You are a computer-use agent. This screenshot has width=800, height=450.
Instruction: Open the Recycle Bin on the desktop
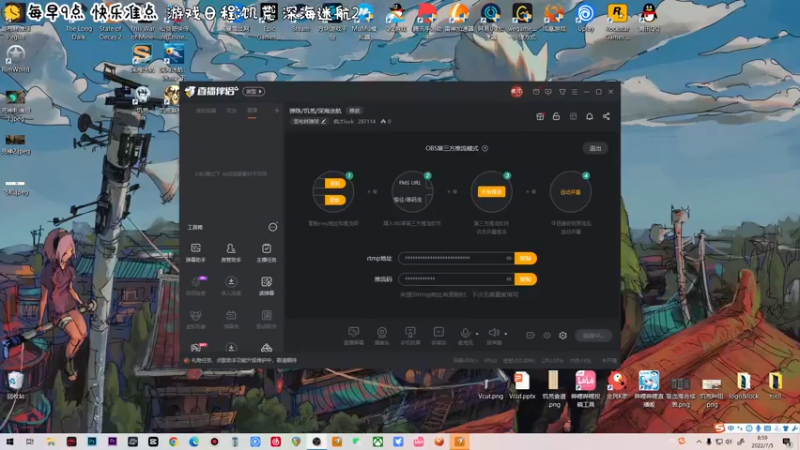coord(15,385)
